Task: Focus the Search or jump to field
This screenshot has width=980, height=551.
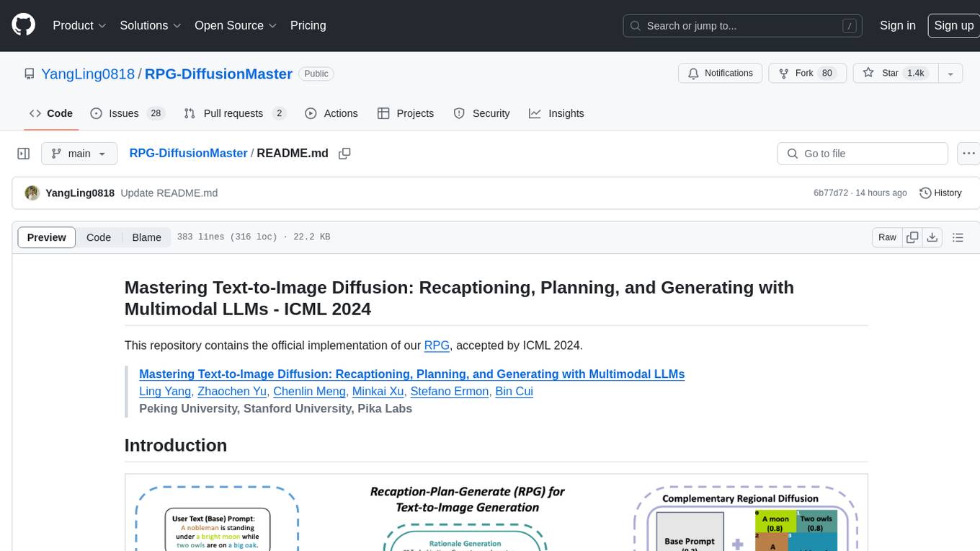Action: pos(742,26)
